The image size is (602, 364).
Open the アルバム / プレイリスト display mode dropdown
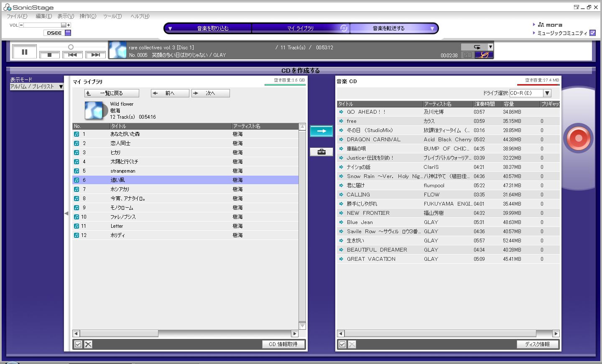37,87
